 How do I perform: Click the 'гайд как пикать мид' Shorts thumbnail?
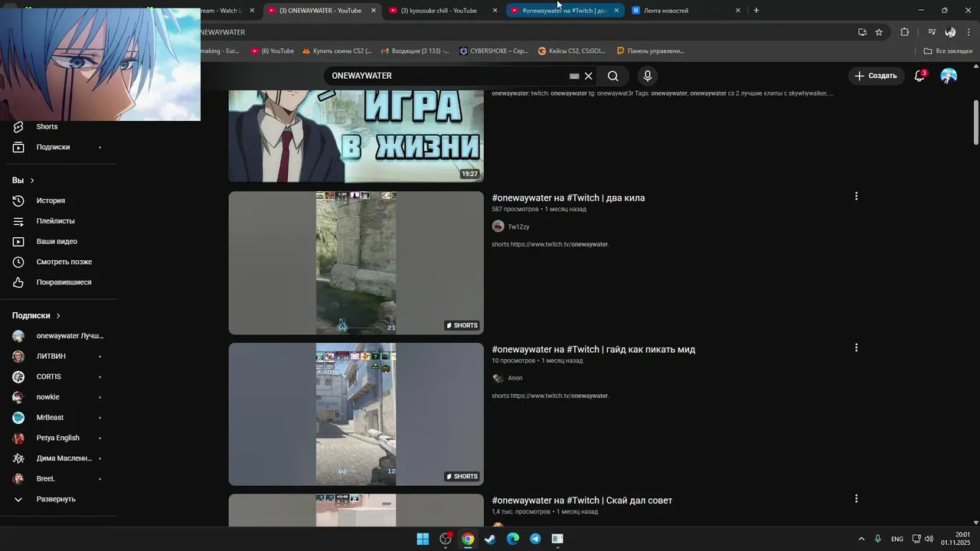[x=356, y=414]
